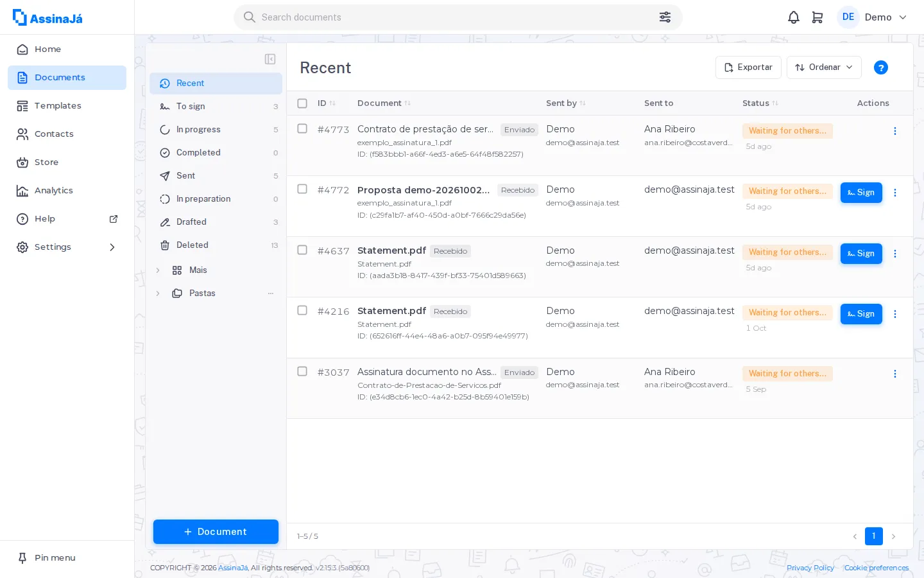The width and height of the screenshot is (924, 578).
Task: Select checkbox for document #4772
Action: (x=302, y=189)
